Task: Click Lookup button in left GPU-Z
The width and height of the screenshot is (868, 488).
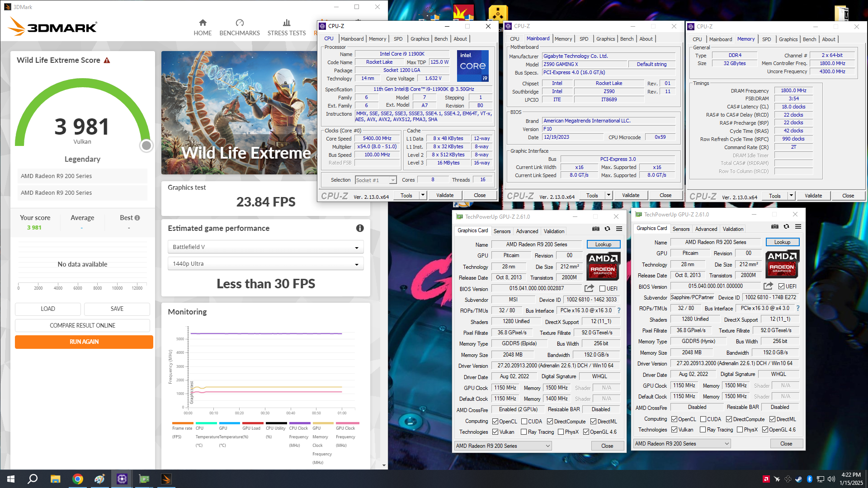Action: point(603,244)
